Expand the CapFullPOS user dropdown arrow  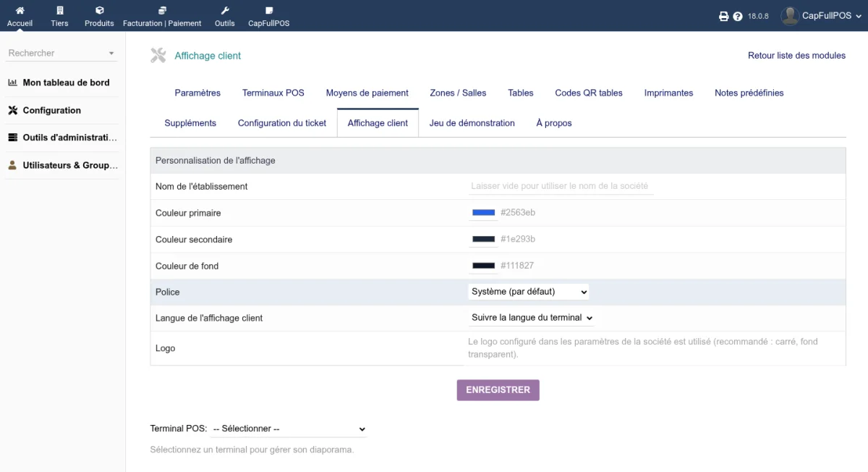coord(858,16)
